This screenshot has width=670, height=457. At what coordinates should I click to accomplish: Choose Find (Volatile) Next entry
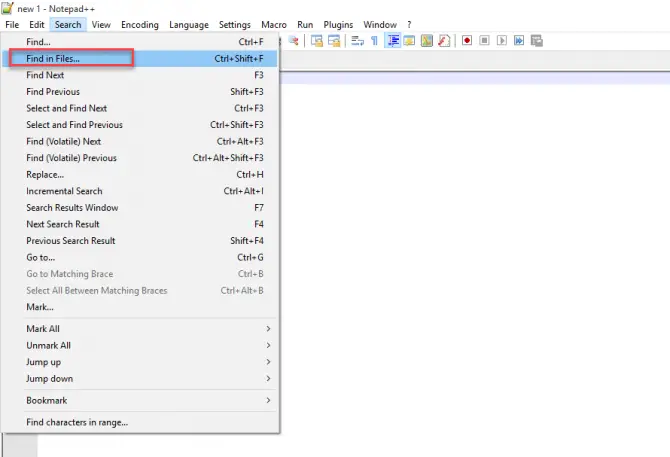(140, 141)
